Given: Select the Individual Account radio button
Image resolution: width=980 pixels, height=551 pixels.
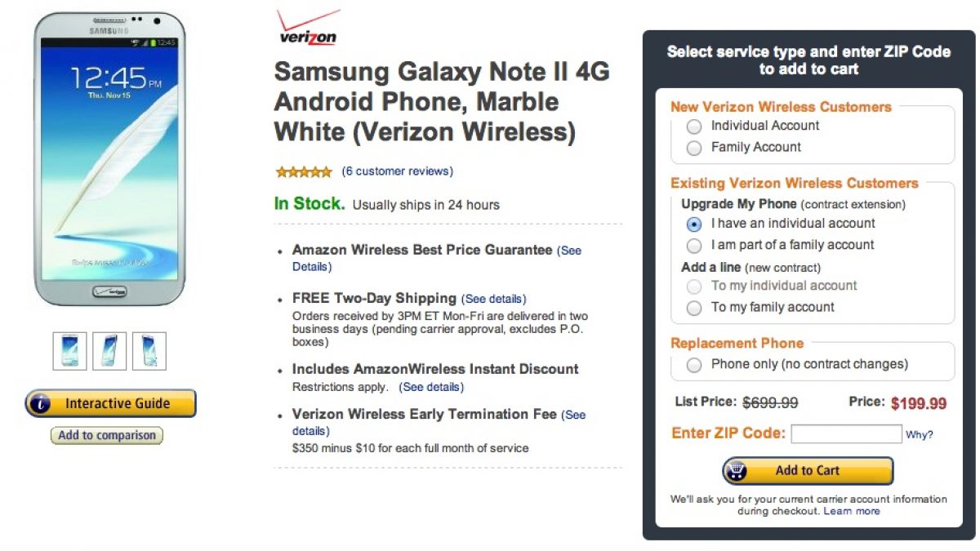Looking at the screenshot, I should click(x=694, y=127).
